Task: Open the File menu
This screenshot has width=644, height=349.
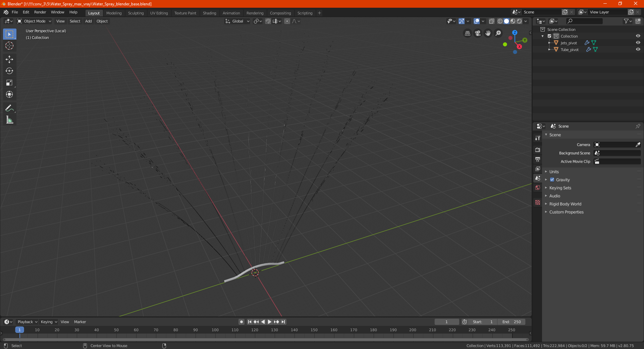Action: (x=15, y=12)
